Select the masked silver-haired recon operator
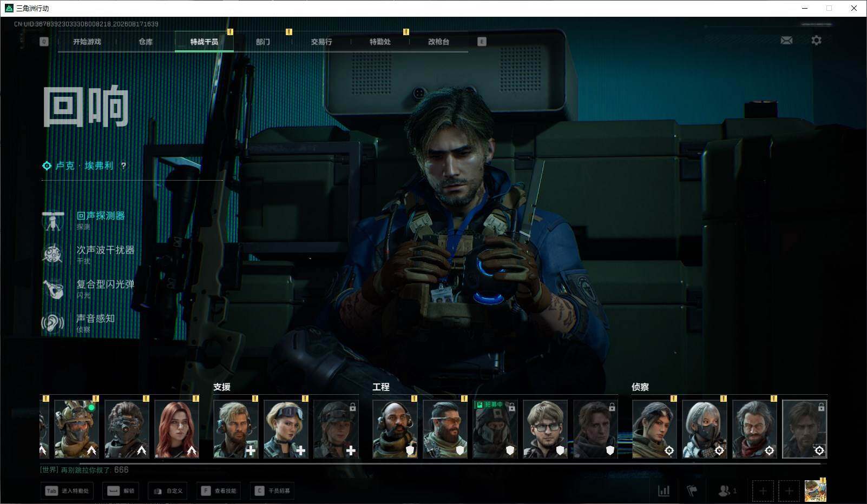The image size is (867, 504). [704, 429]
